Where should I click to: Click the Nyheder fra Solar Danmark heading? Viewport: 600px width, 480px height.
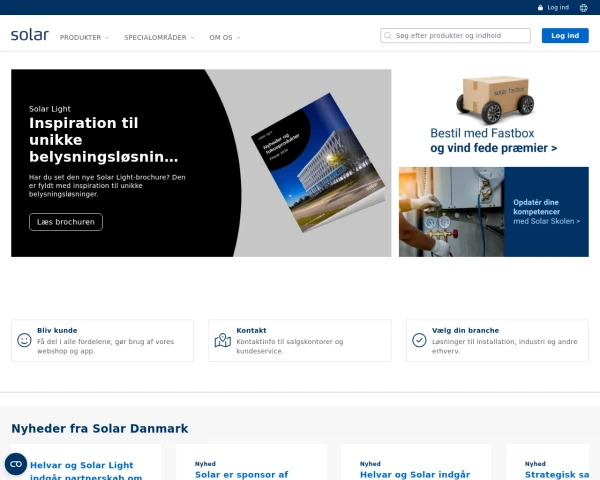tap(99, 428)
